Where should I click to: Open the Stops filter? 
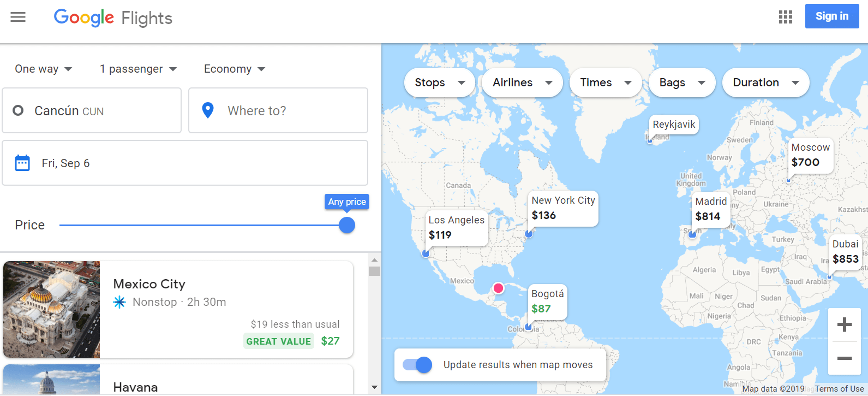pyautogui.click(x=439, y=82)
